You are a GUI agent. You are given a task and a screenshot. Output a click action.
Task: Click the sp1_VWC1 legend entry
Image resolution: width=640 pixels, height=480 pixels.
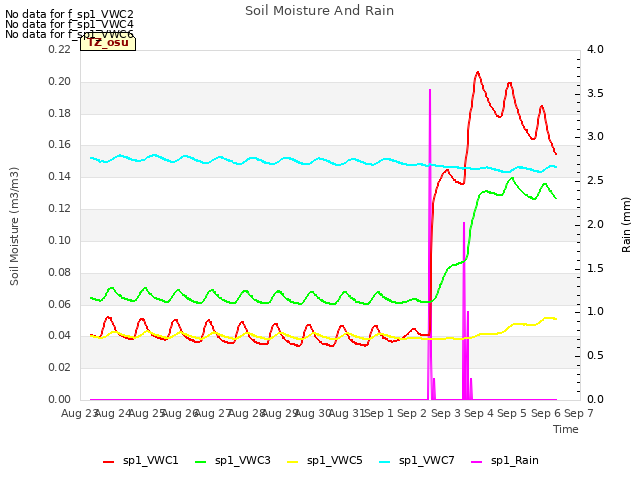[x=140, y=461]
